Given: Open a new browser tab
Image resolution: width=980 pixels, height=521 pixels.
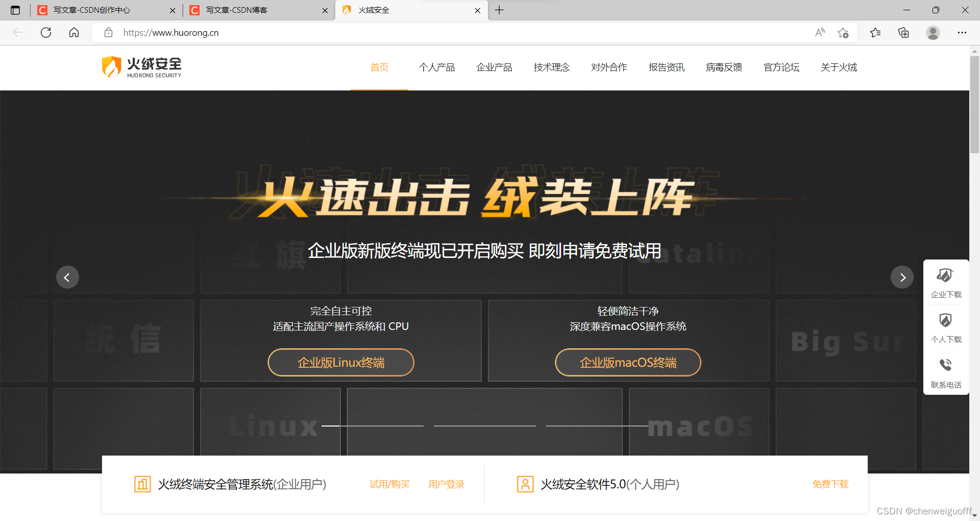Looking at the screenshot, I should point(499,10).
